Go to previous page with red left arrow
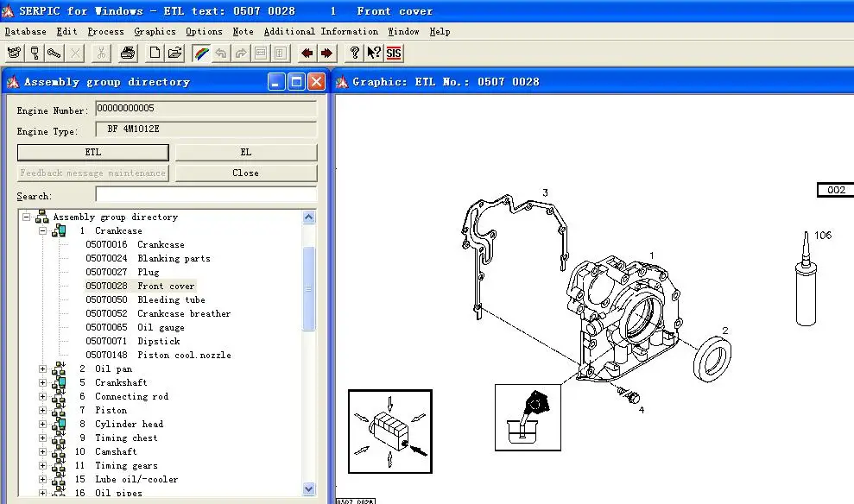Image resolution: width=854 pixels, height=504 pixels. pos(307,53)
